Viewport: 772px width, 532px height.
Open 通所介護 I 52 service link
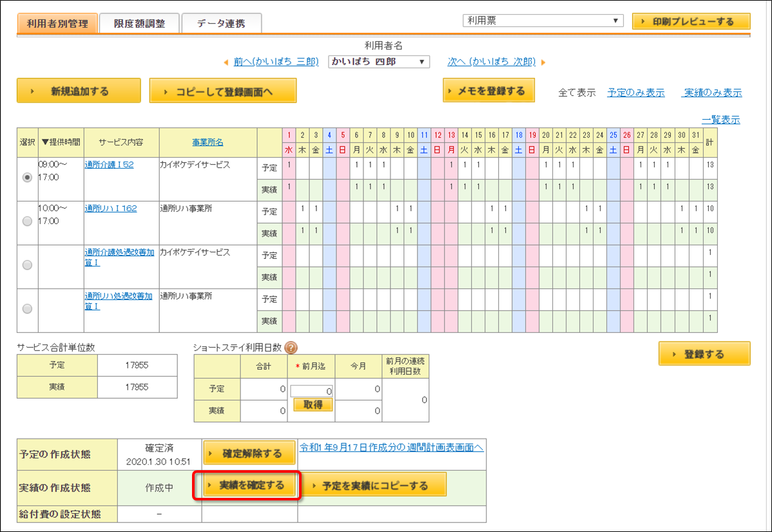click(x=110, y=165)
